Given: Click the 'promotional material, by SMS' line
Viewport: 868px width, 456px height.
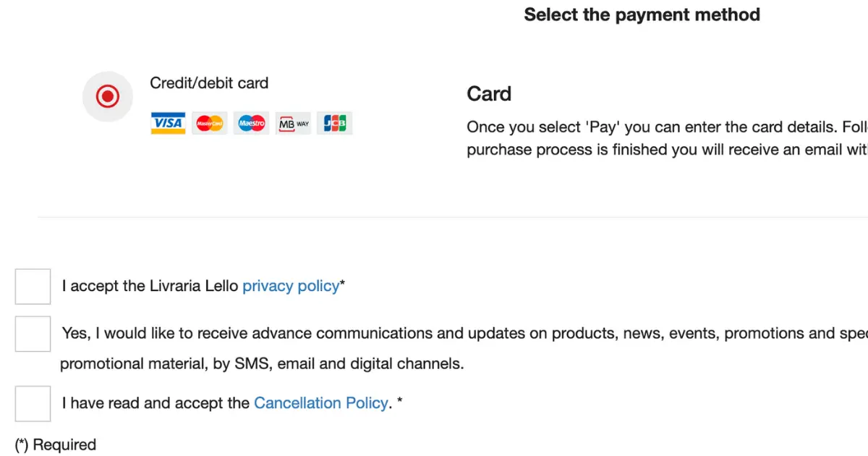Looking at the screenshot, I should pos(262,363).
